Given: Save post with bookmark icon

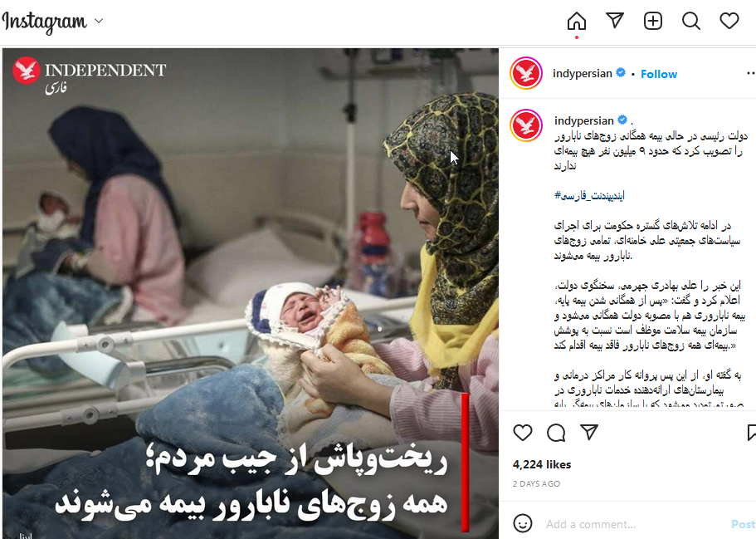Looking at the screenshot, I should pos(751,433).
